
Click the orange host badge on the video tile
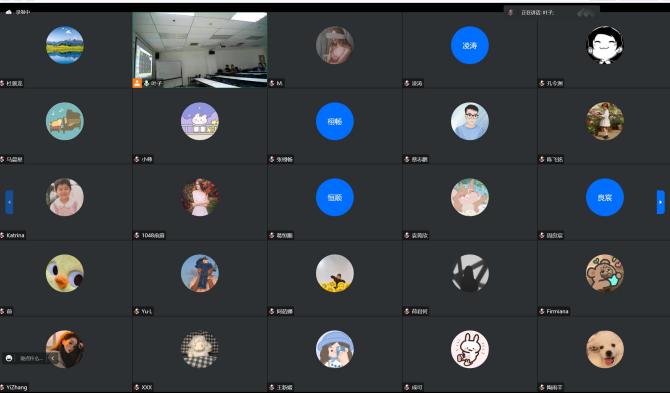(x=137, y=83)
